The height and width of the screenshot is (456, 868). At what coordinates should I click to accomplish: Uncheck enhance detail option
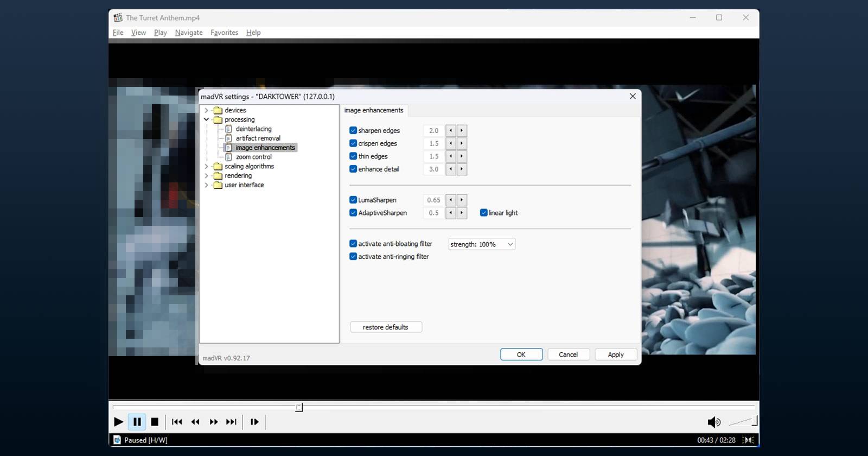coord(353,169)
